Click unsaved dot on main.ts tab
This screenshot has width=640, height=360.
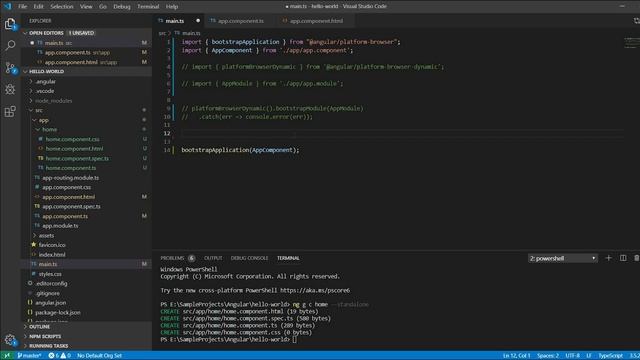tap(198, 20)
